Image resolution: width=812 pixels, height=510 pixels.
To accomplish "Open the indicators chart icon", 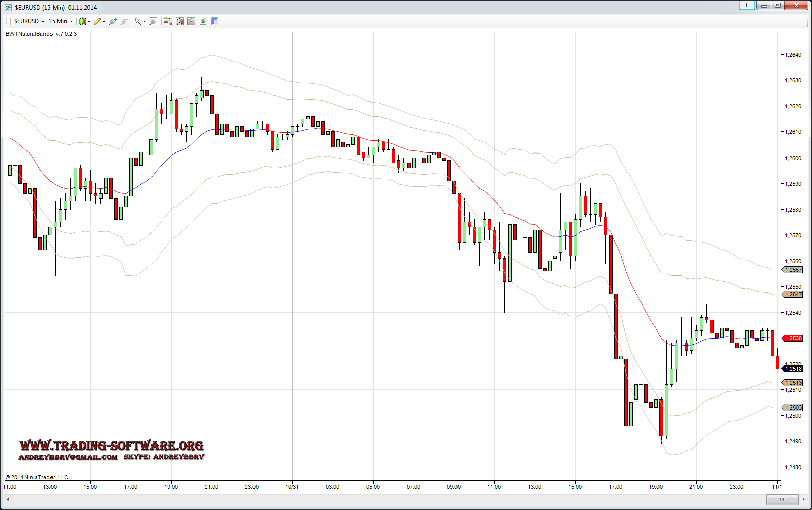I will [191, 21].
